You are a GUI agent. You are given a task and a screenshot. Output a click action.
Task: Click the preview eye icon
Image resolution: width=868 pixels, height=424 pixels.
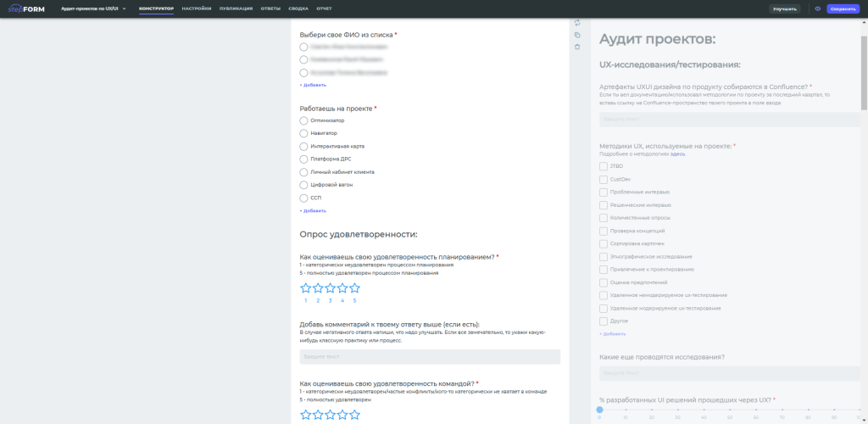pos(817,8)
